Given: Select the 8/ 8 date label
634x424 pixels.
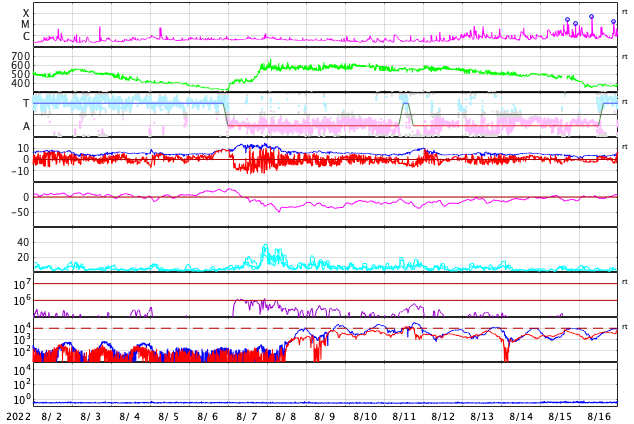Looking at the screenshot, I should tap(286, 417).
